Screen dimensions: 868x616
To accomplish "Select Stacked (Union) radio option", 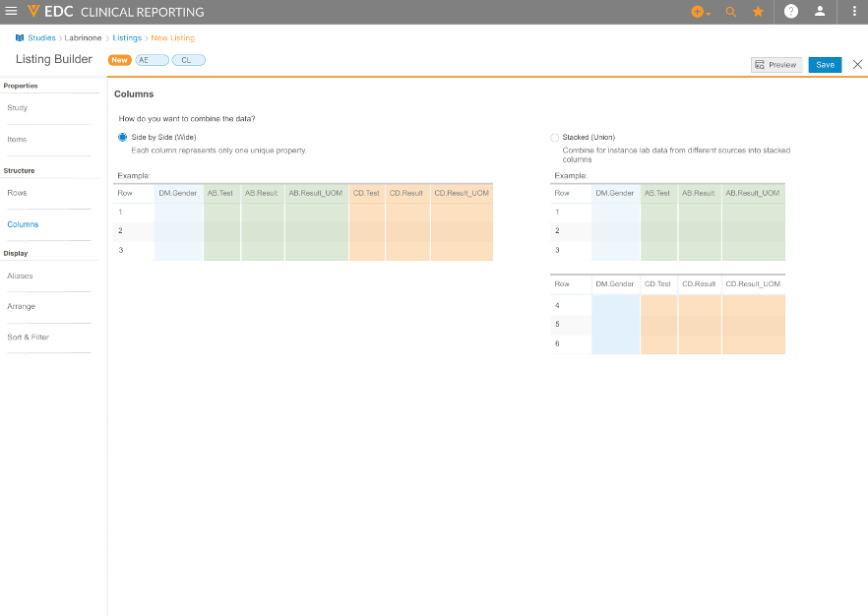I will [554, 138].
